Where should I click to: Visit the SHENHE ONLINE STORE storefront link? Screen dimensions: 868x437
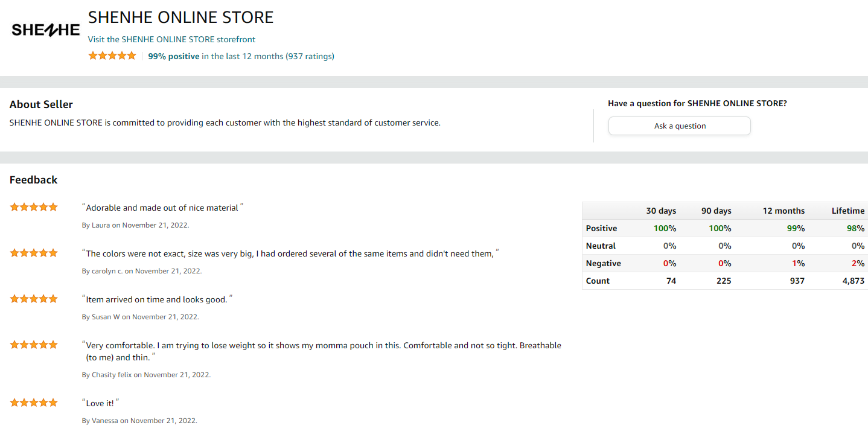click(x=171, y=39)
